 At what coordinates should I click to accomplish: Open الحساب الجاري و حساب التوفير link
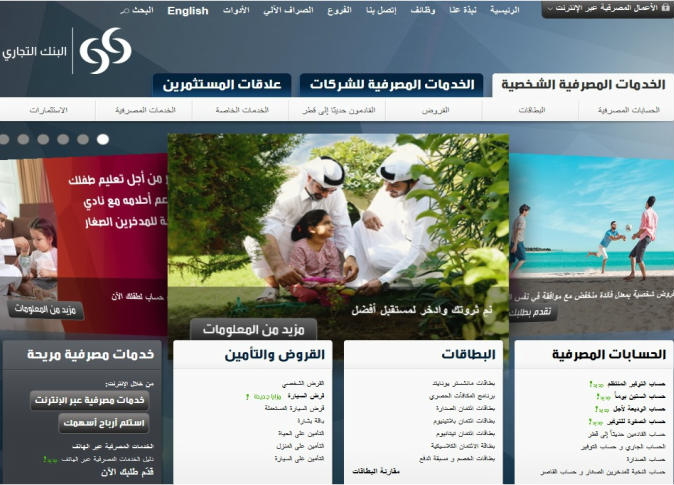(623, 447)
